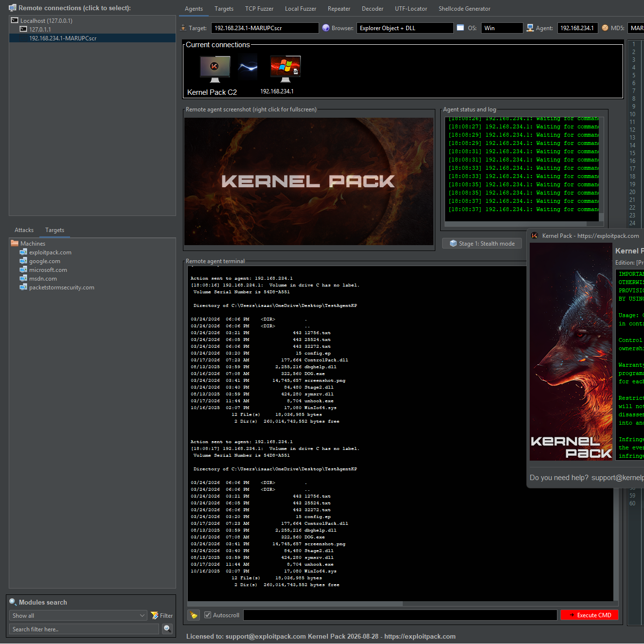Click the search button next to filter field
Image resolution: width=644 pixels, height=644 pixels.
click(167, 629)
